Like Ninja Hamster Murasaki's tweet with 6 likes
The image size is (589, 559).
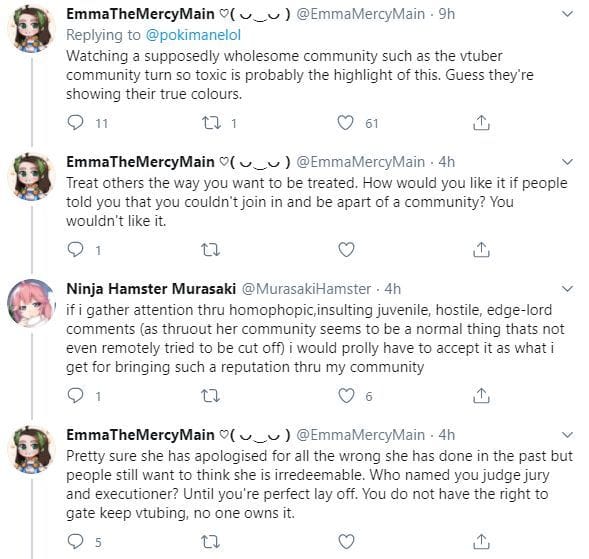tap(346, 396)
